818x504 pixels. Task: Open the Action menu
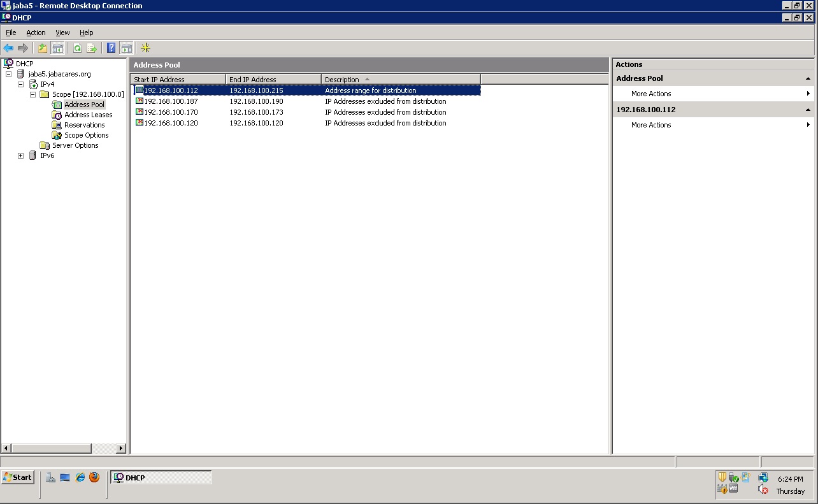click(x=36, y=32)
